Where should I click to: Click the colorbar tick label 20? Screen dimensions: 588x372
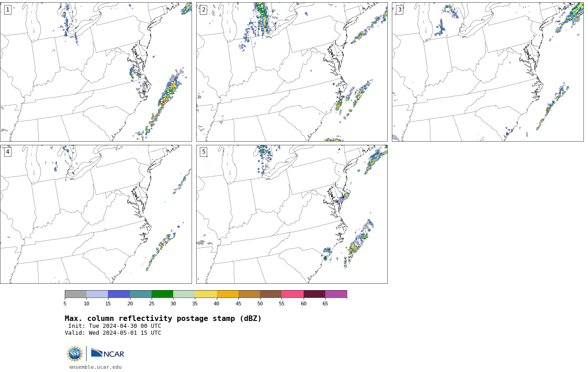coord(130,303)
